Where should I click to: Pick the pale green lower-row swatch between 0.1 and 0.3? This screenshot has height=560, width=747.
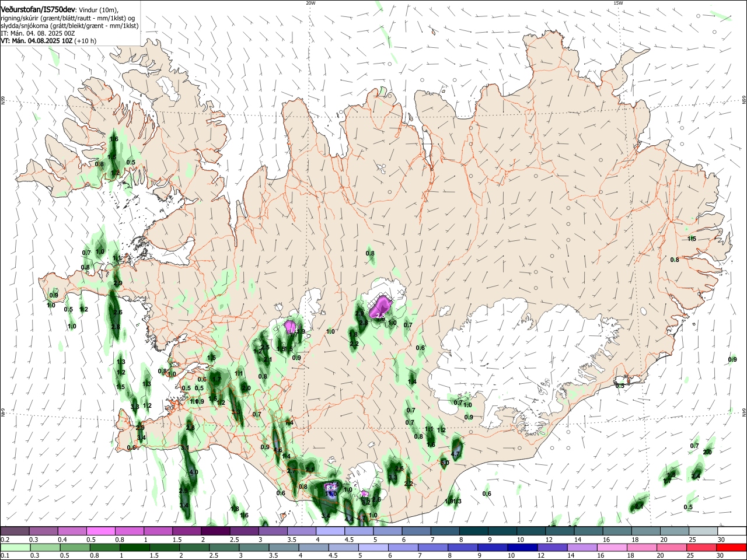point(16,547)
